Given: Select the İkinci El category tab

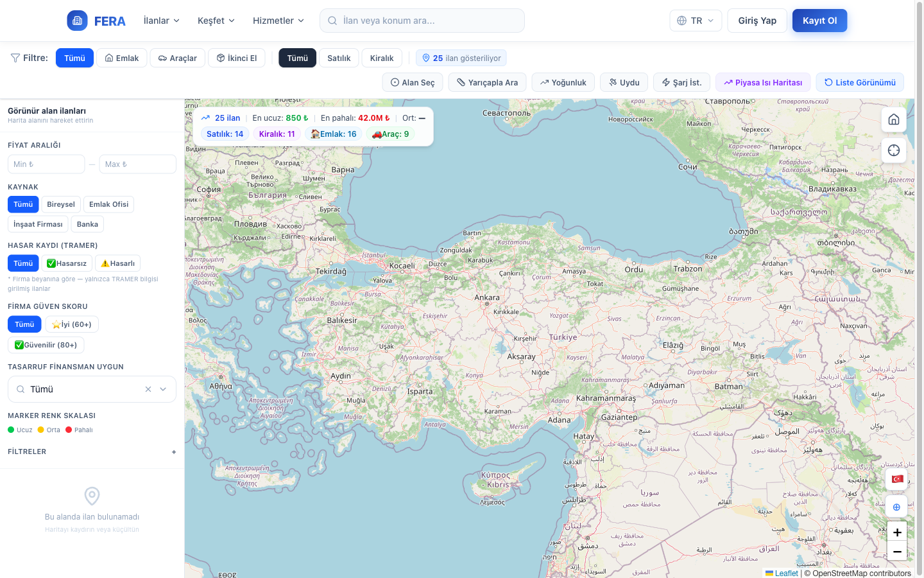Looking at the screenshot, I should [x=237, y=58].
